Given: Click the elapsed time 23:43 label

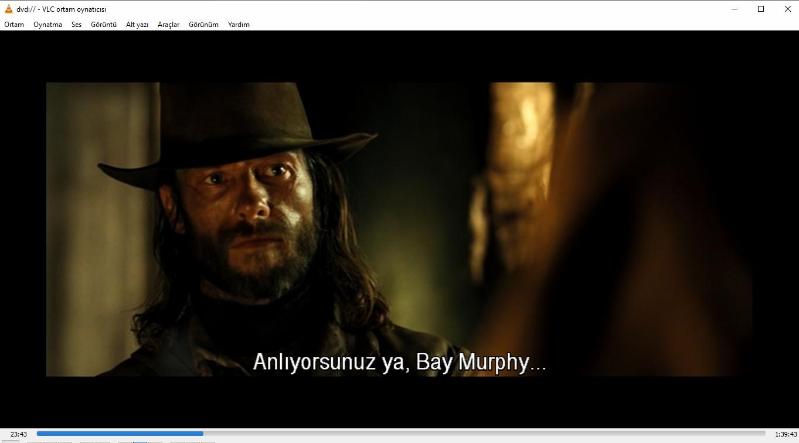Looking at the screenshot, I should point(19,434).
